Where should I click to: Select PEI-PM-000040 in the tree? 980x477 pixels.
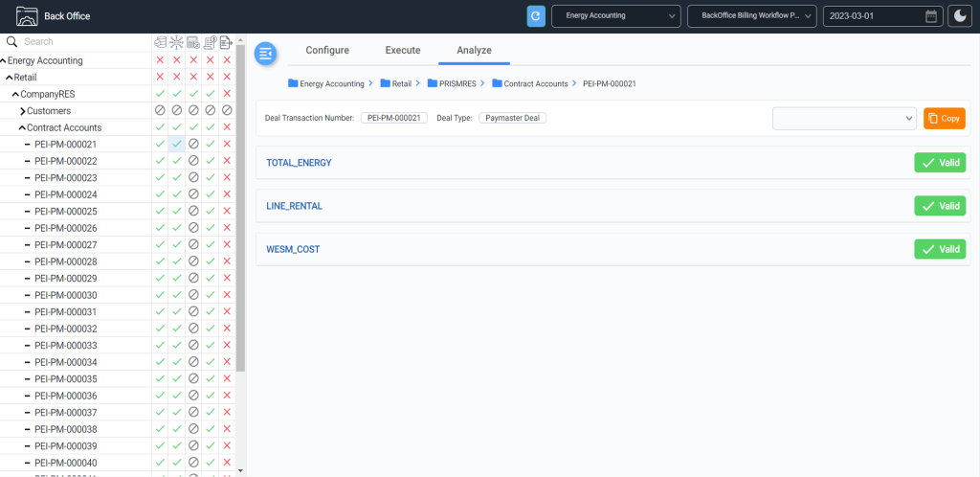pos(66,463)
